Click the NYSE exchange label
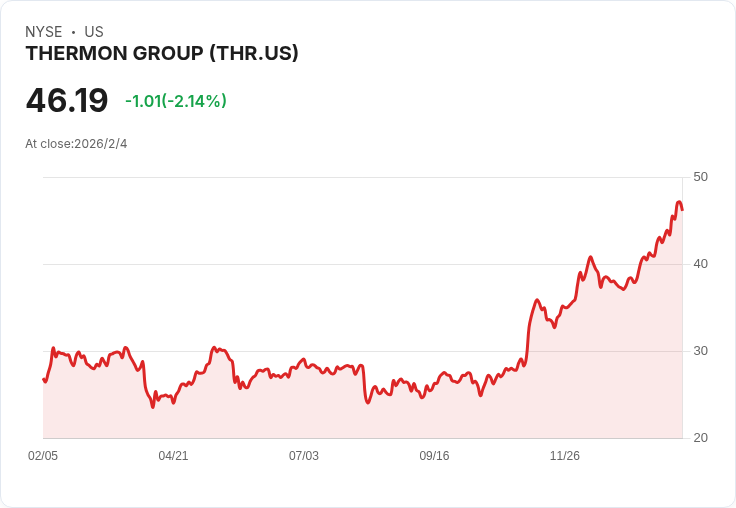 click(44, 32)
